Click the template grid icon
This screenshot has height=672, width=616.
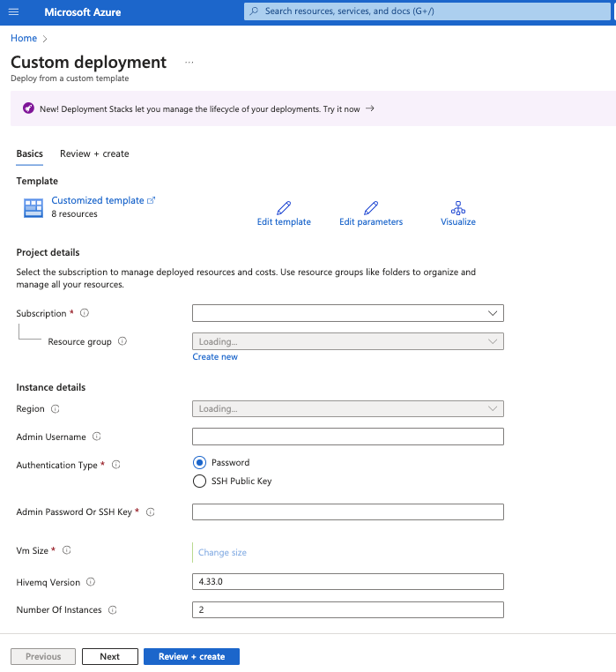pos(33,208)
